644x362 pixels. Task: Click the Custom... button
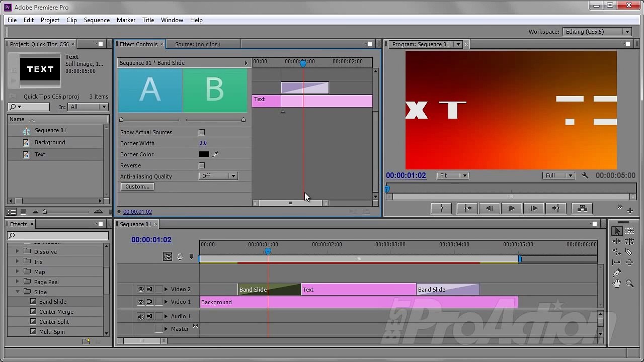tap(137, 187)
